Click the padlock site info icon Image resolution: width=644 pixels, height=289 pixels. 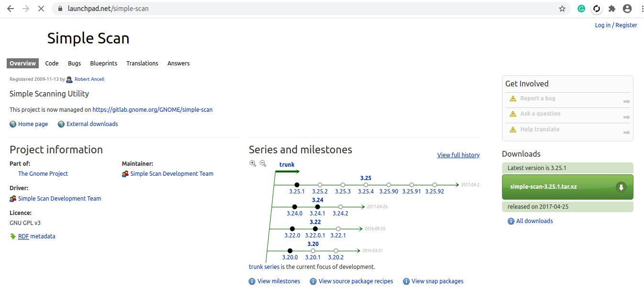tap(60, 9)
